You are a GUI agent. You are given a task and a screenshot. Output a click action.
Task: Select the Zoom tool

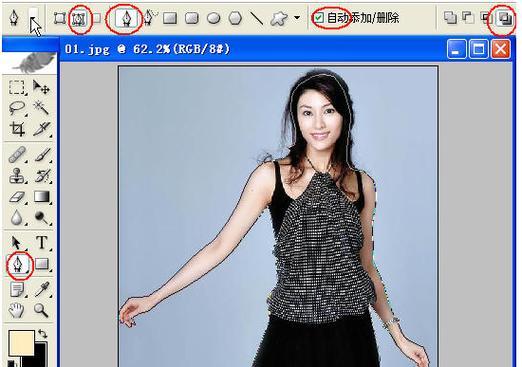[41, 310]
